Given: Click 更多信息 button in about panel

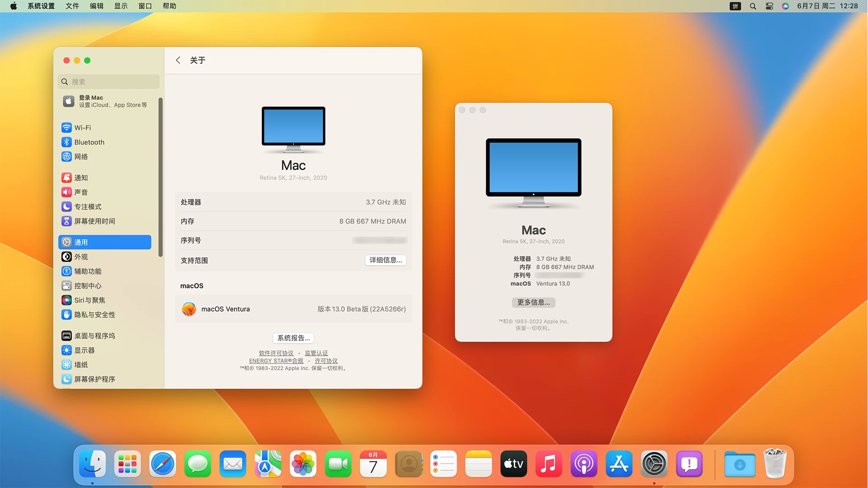Looking at the screenshot, I should [x=533, y=302].
